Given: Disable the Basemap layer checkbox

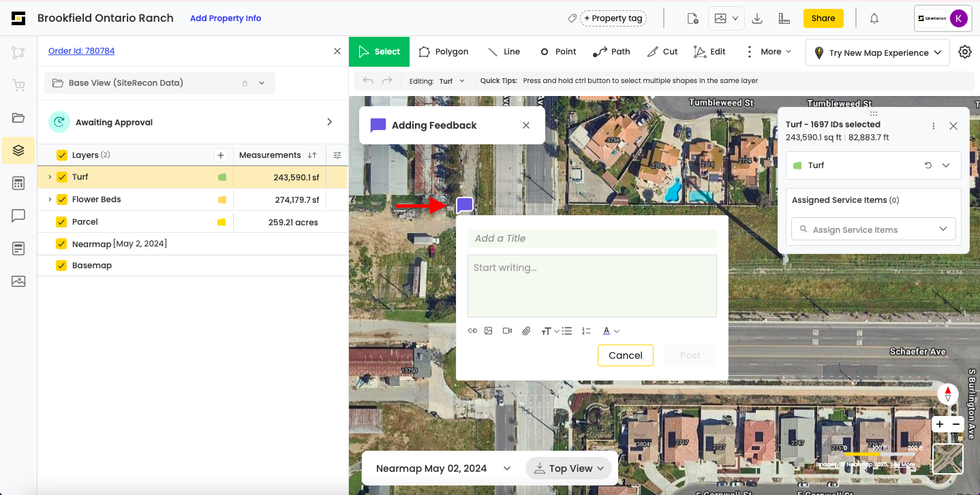Looking at the screenshot, I should (62, 266).
